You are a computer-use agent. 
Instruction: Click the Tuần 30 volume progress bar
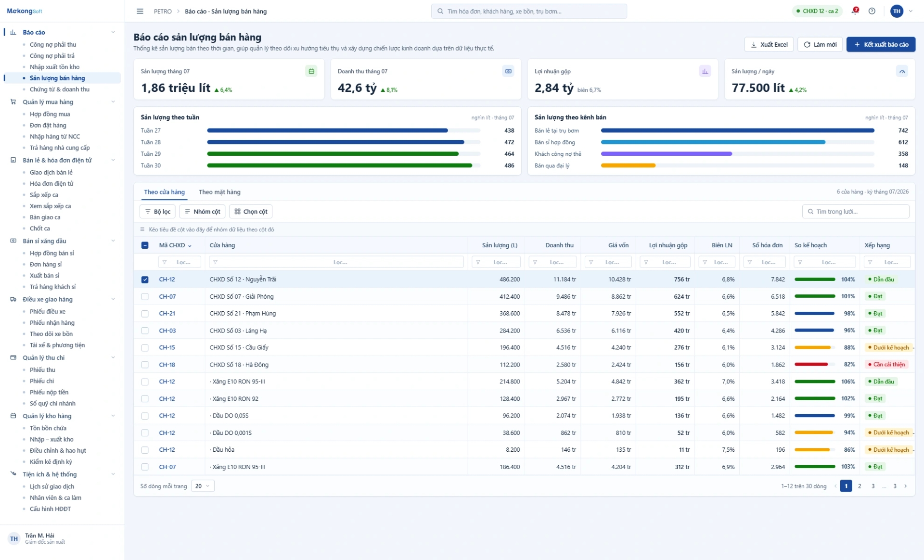coord(344,165)
